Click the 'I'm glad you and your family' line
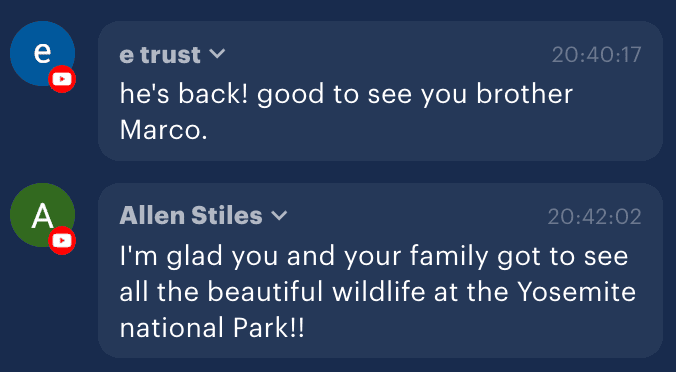 (304, 256)
